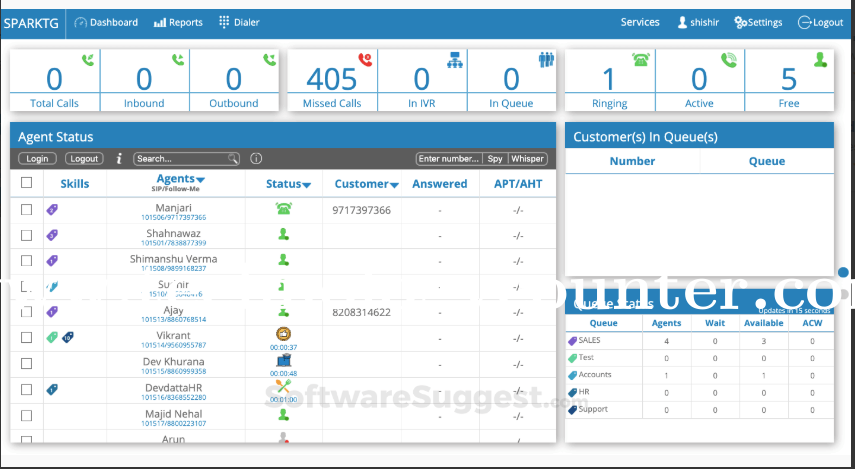Click the SALES queue row
Viewport: 855px width, 469px height.
pyautogui.click(x=699, y=341)
